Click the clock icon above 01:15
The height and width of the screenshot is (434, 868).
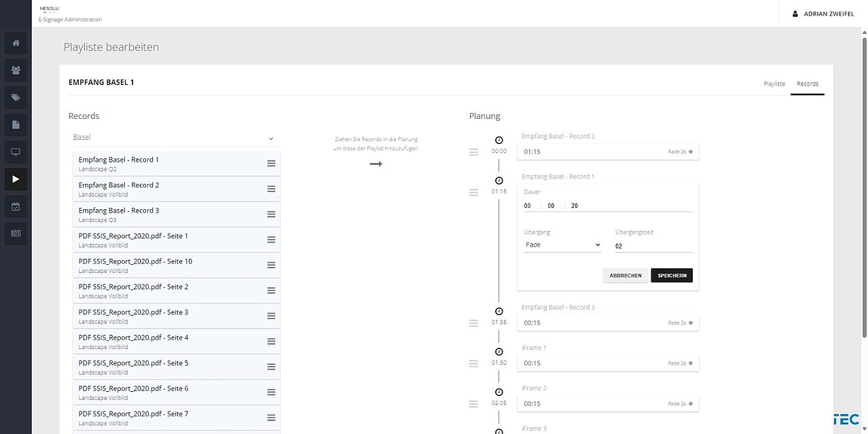(x=499, y=181)
